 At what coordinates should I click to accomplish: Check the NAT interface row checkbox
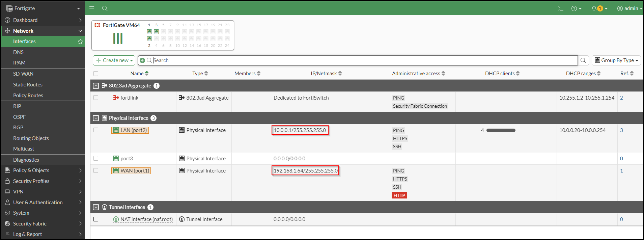click(96, 219)
